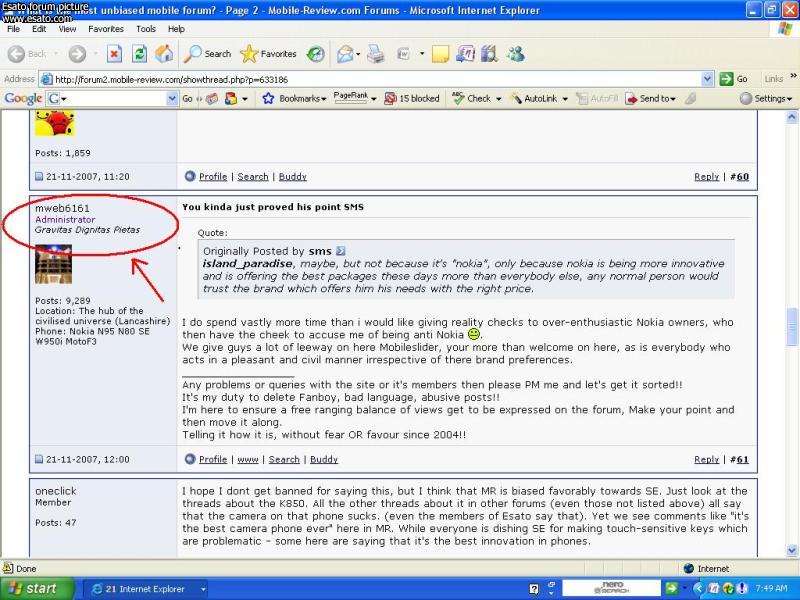
Task: Click Reply link on post #60
Action: point(707,177)
